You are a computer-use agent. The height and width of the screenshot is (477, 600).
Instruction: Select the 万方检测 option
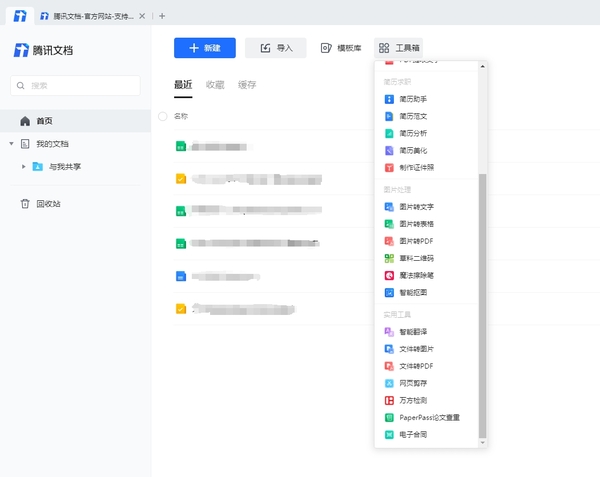pos(413,400)
